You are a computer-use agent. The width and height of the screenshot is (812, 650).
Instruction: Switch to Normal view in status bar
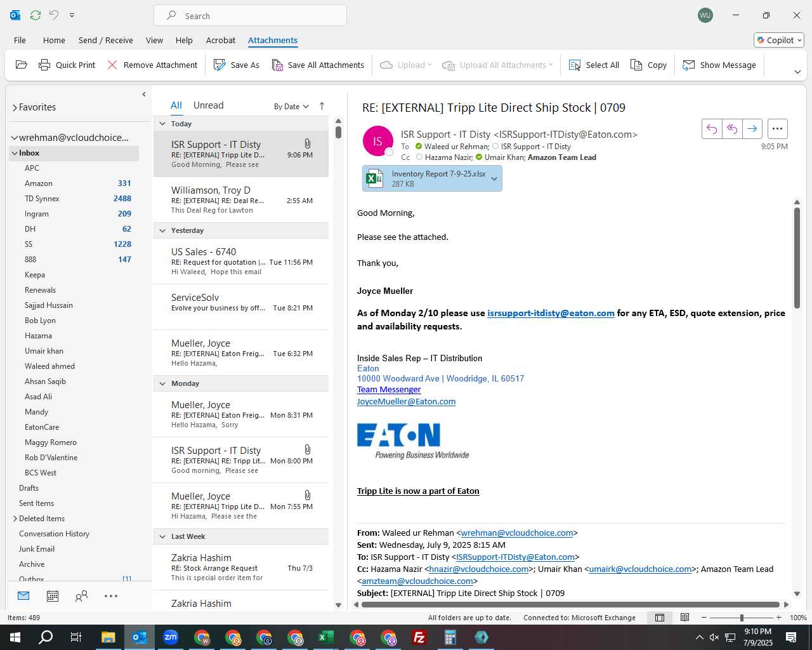(x=660, y=618)
